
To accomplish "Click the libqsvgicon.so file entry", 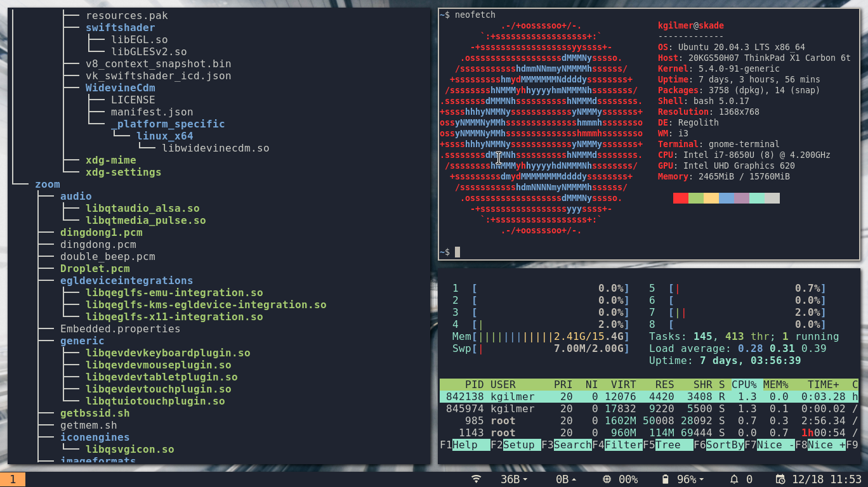I will click(130, 450).
